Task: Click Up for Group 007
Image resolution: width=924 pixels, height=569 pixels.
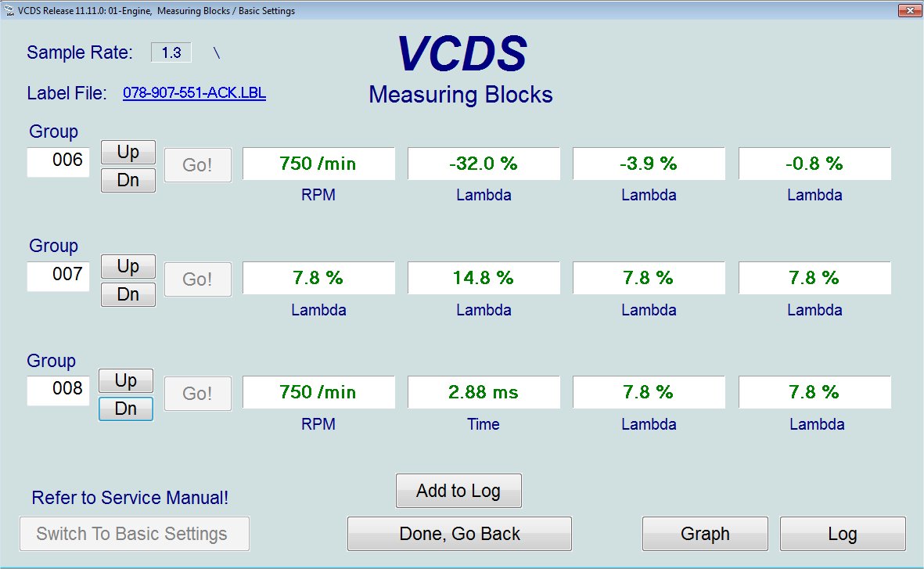Action: coord(128,267)
